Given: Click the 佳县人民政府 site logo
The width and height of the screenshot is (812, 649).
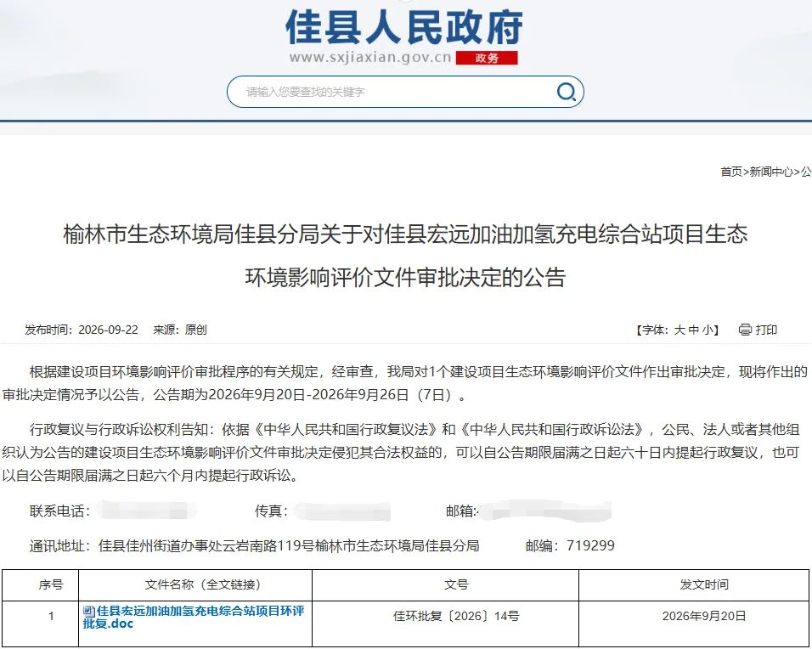Looking at the screenshot, I should point(404,27).
